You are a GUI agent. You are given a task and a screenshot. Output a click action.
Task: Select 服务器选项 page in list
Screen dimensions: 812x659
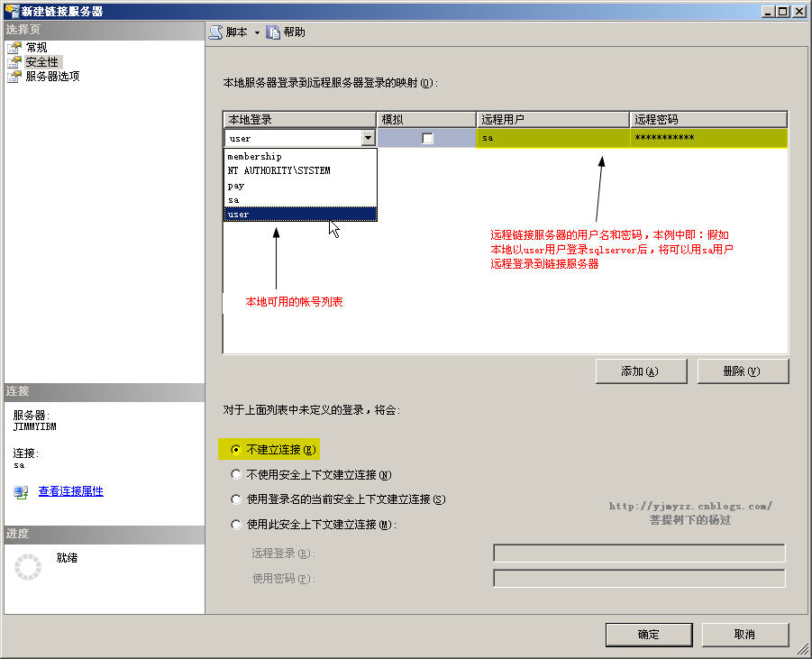point(52,77)
